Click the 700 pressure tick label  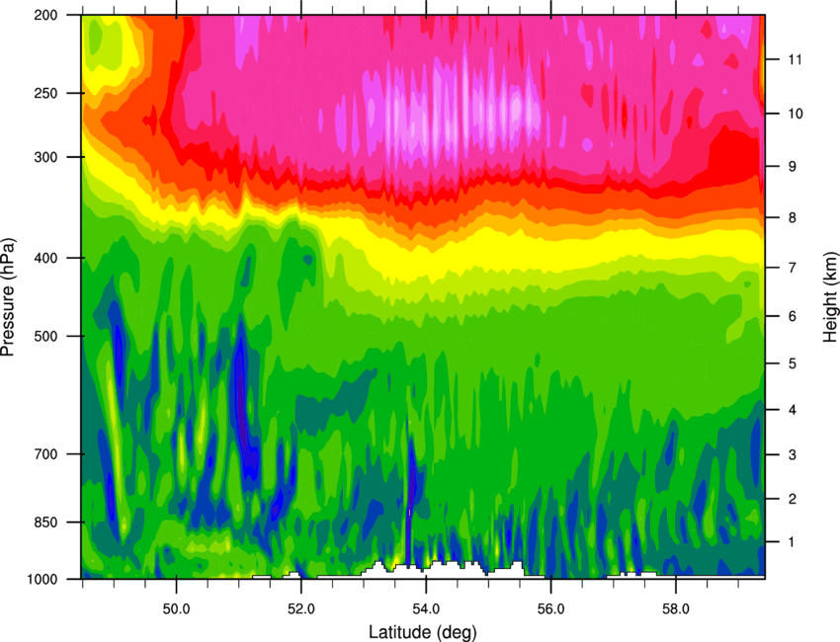45,454
